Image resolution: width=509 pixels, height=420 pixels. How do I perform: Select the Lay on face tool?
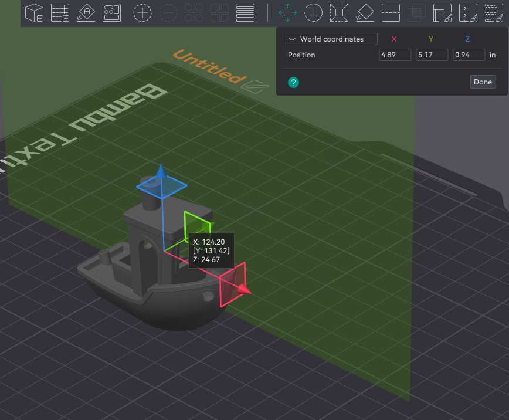tap(365, 13)
